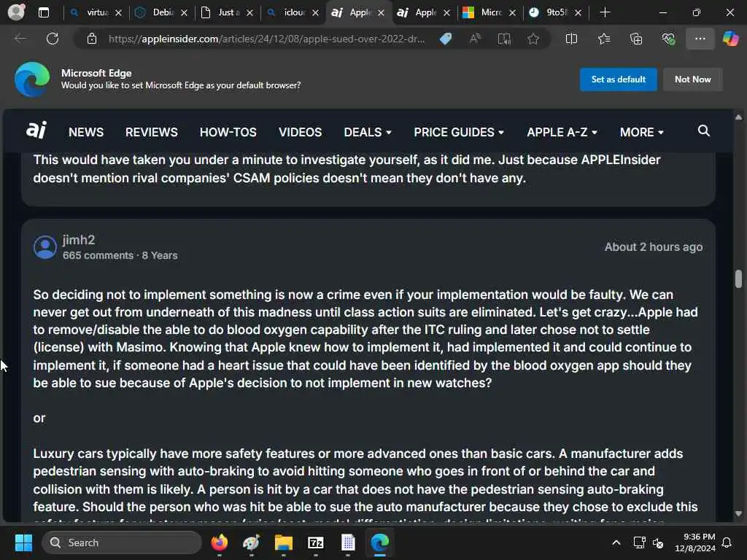This screenshot has height=560, width=747.
Task: Expand PRICE GUIDES dropdown menu
Action: (x=458, y=132)
